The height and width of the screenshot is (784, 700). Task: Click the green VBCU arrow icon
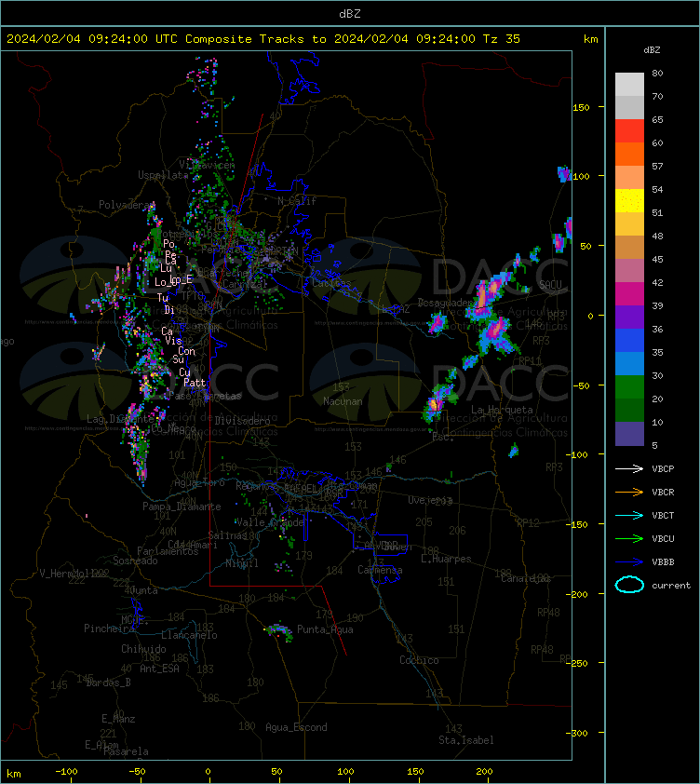pos(629,538)
